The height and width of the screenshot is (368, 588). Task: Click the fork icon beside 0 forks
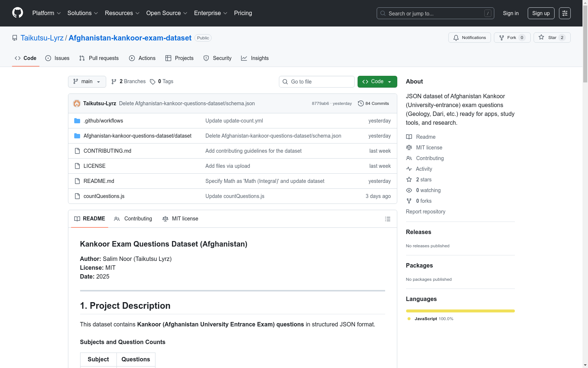(x=409, y=201)
